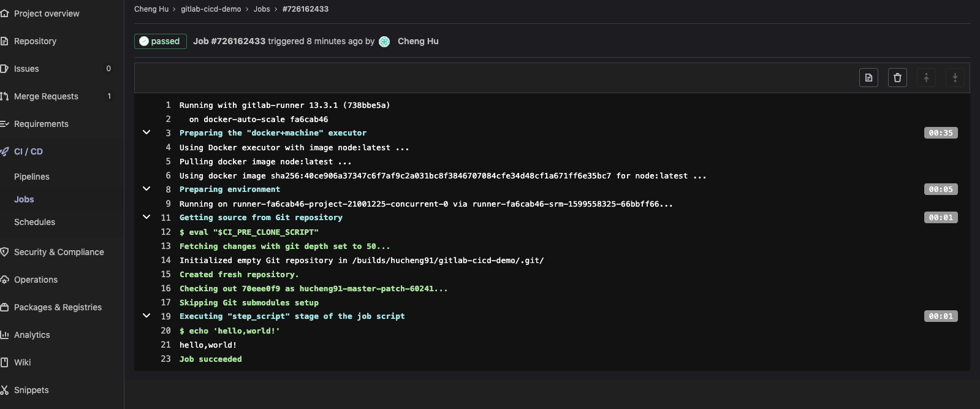Click the 00:35 duration badge

(940, 133)
